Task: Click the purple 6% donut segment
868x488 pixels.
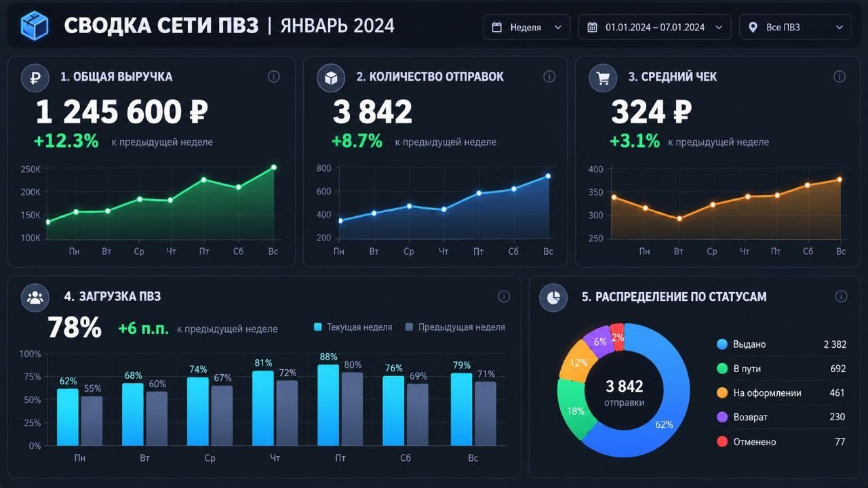Action: tap(599, 341)
